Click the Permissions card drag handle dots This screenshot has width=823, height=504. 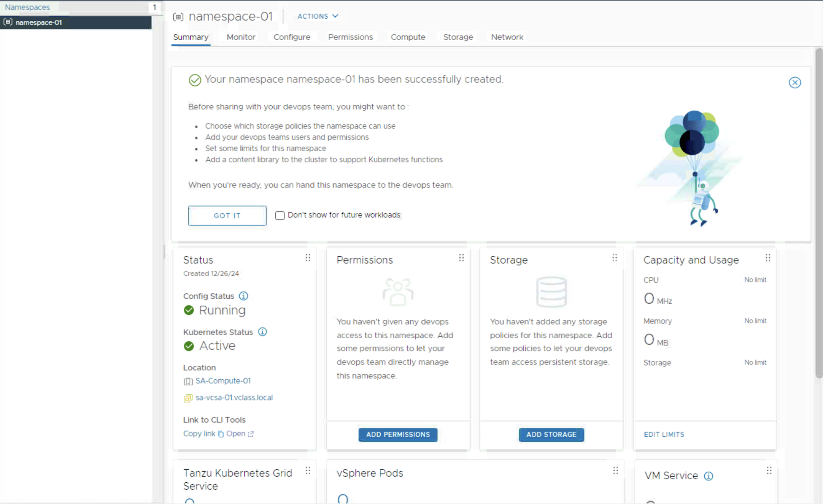[x=461, y=258]
